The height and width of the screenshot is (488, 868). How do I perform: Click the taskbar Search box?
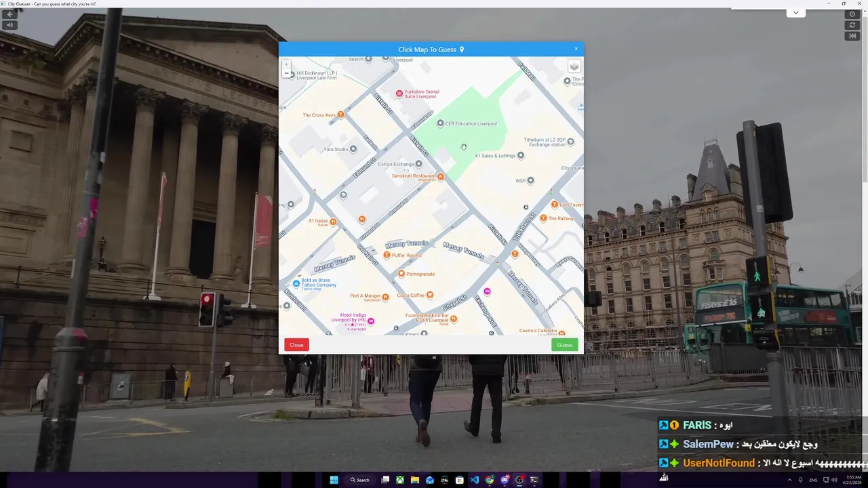(360, 480)
